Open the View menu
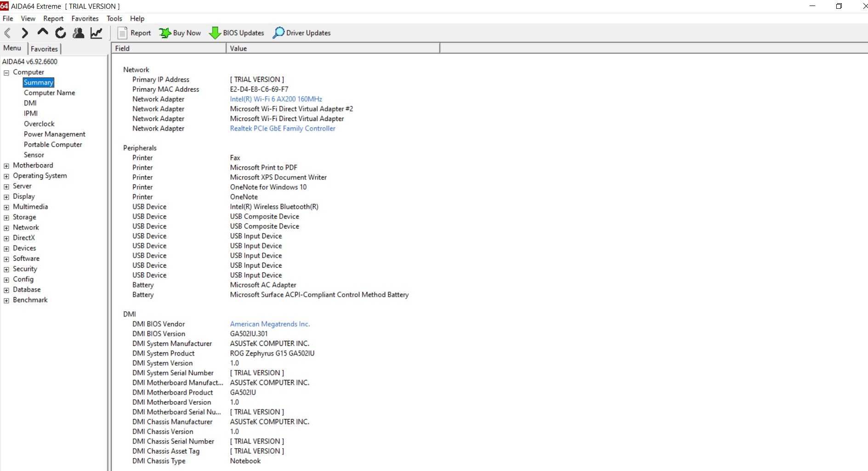The width and height of the screenshot is (868, 471). click(28, 18)
